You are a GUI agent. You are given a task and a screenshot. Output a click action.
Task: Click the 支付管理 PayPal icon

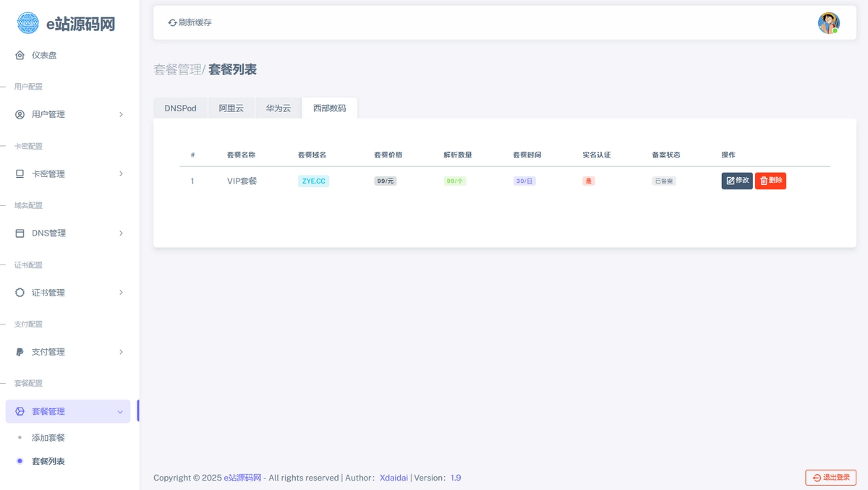[x=20, y=352]
